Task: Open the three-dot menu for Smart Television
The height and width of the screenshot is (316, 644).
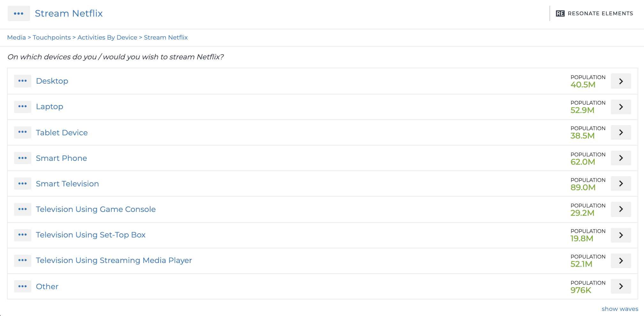Action: tap(23, 184)
